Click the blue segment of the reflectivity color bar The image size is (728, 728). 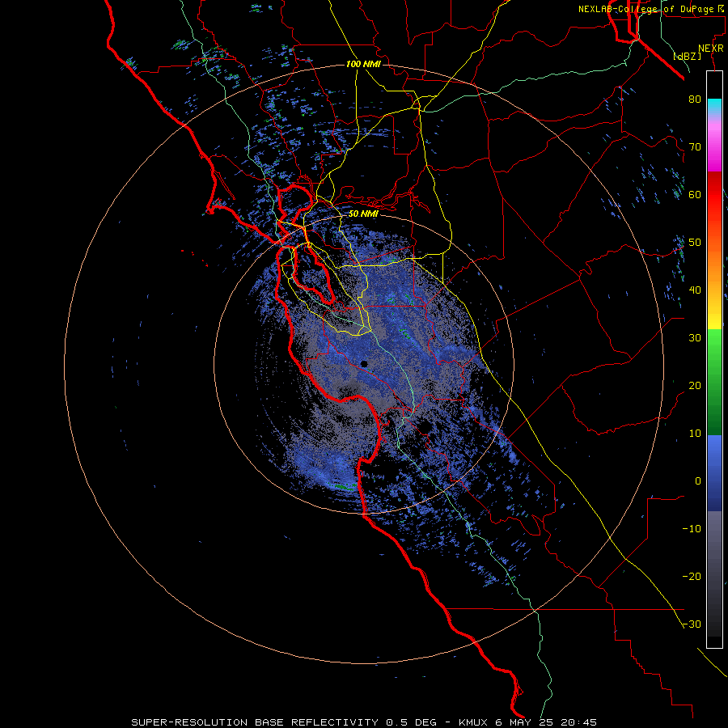pos(714,473)
